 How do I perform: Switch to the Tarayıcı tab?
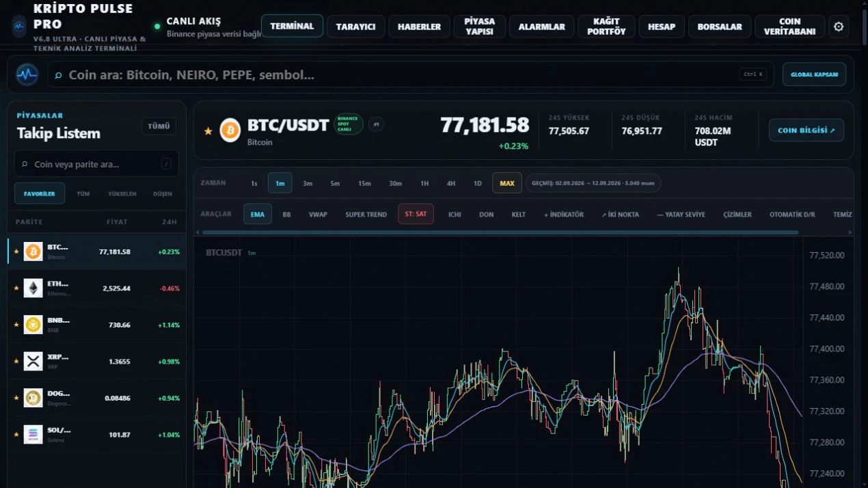click(x=356, y=27)
